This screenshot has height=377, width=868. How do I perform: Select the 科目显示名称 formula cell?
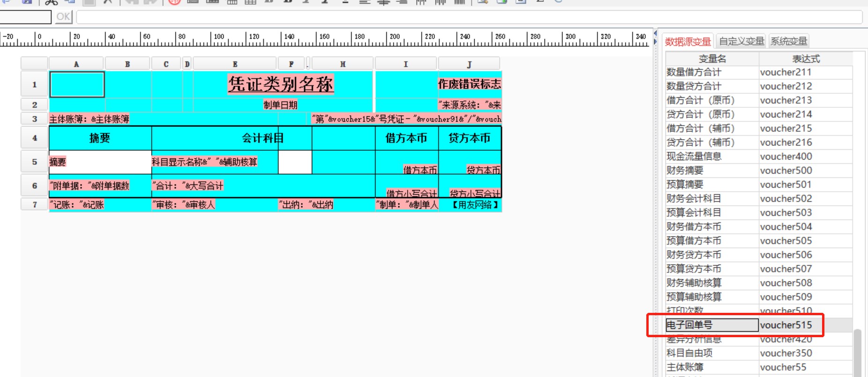[x=204, y=162]
